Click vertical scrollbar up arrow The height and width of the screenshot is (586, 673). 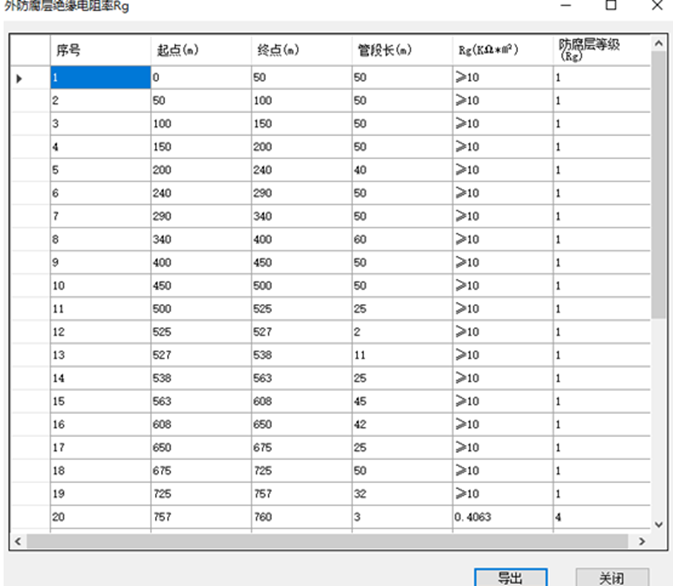(x=657, y=43)
